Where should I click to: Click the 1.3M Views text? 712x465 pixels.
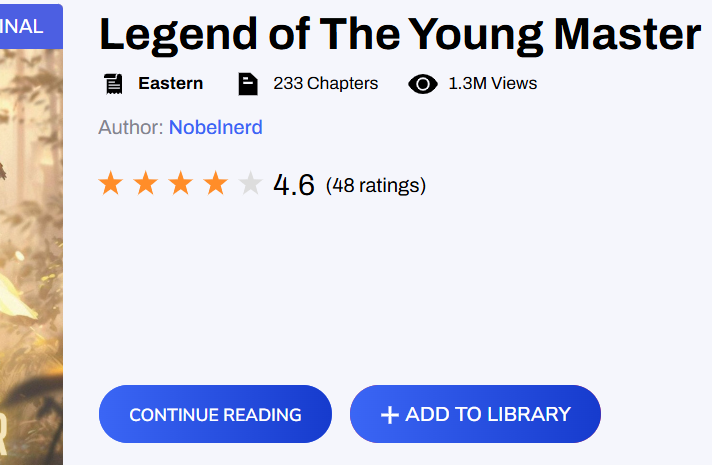[493, 84]
